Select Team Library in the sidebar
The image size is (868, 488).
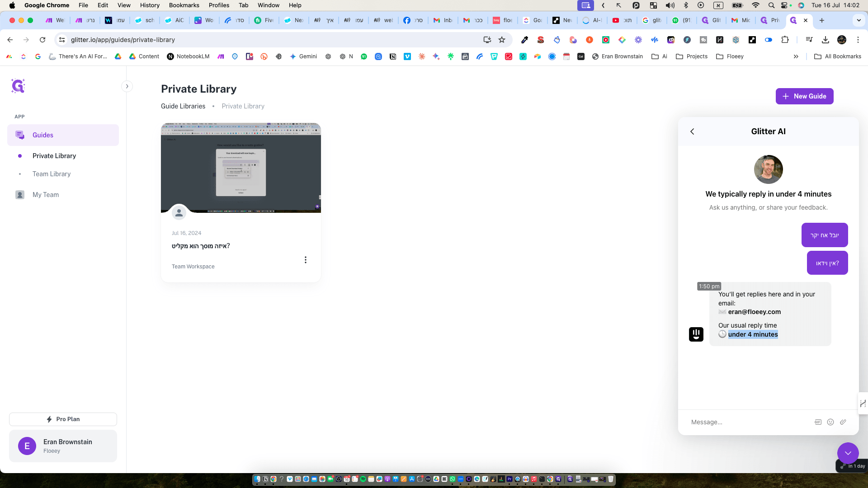tap(52, 174)
